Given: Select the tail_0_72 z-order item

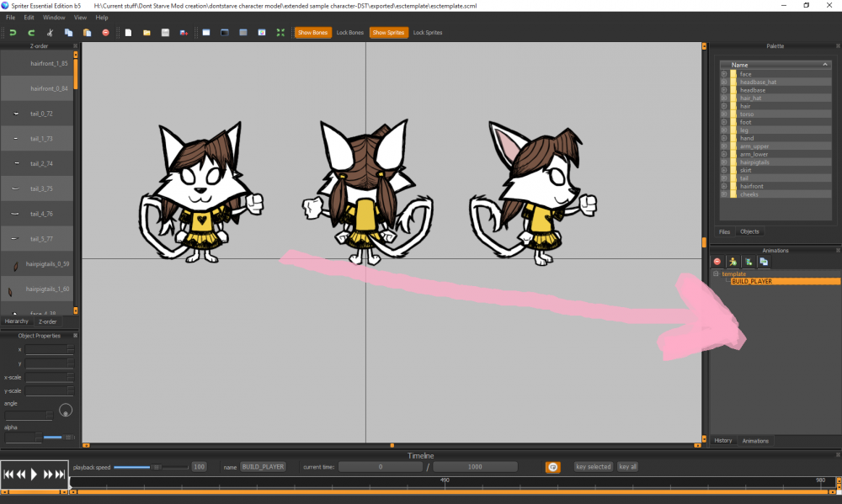Looking at the screenshot, I should [36, 114].
